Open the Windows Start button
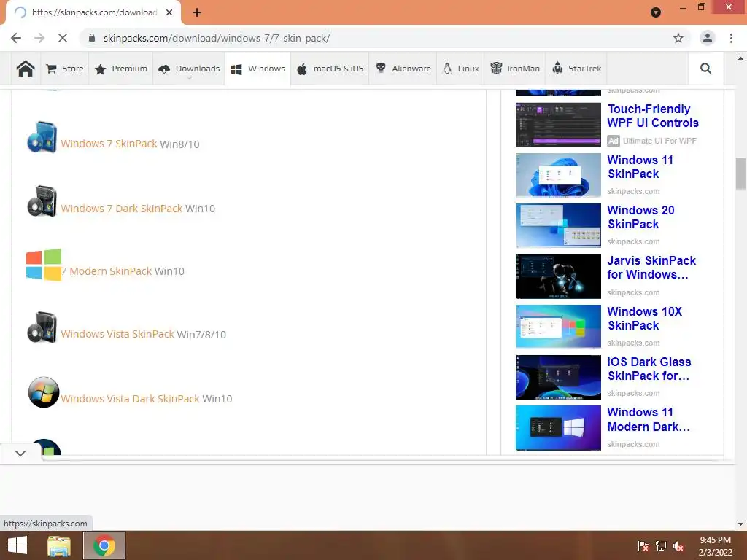 [x=18, y=545]
